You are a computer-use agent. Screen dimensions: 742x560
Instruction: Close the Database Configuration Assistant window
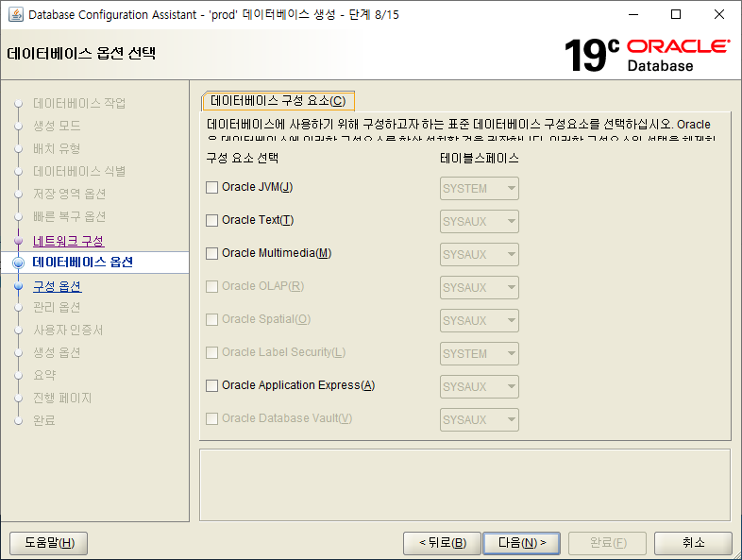(719, 15)
